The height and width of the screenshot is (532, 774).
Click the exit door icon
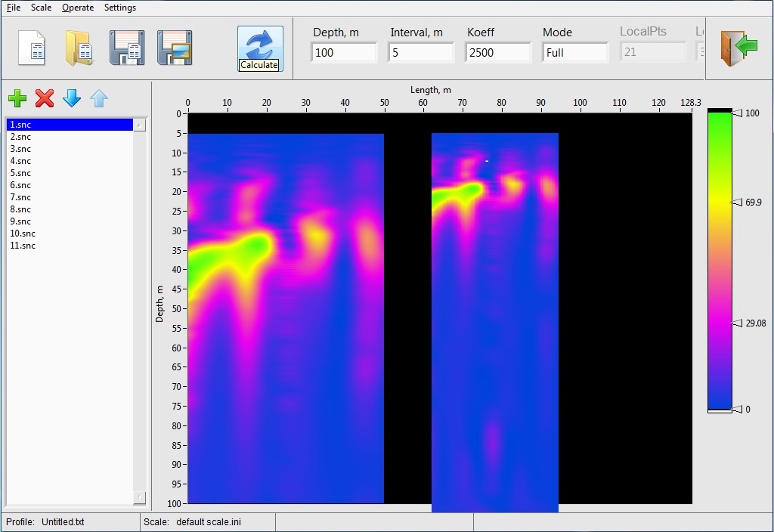739,48
